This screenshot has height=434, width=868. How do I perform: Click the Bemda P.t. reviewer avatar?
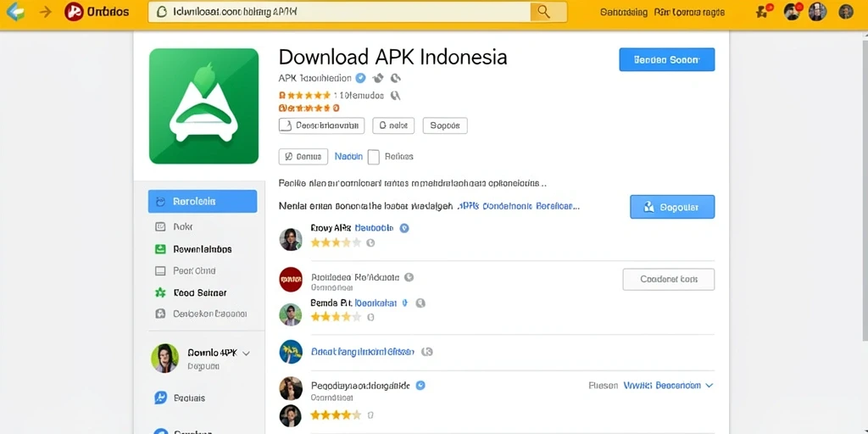[x=291, y=314]
